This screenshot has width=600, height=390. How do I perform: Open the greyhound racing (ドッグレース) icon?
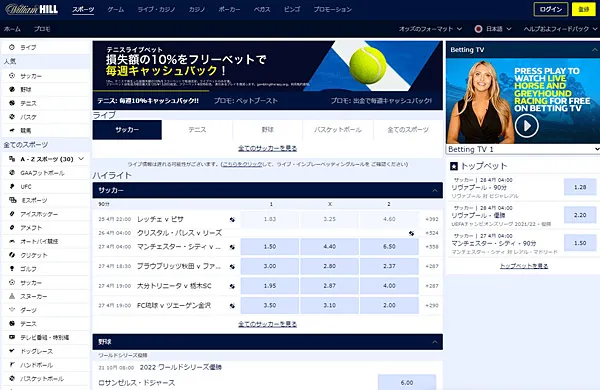point(12,351)
